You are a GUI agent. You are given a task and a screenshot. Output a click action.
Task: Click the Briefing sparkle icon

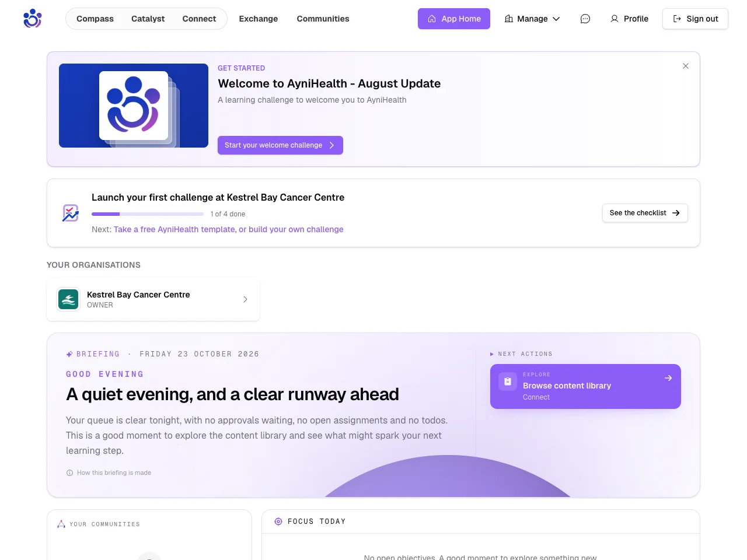click(69, 354)
